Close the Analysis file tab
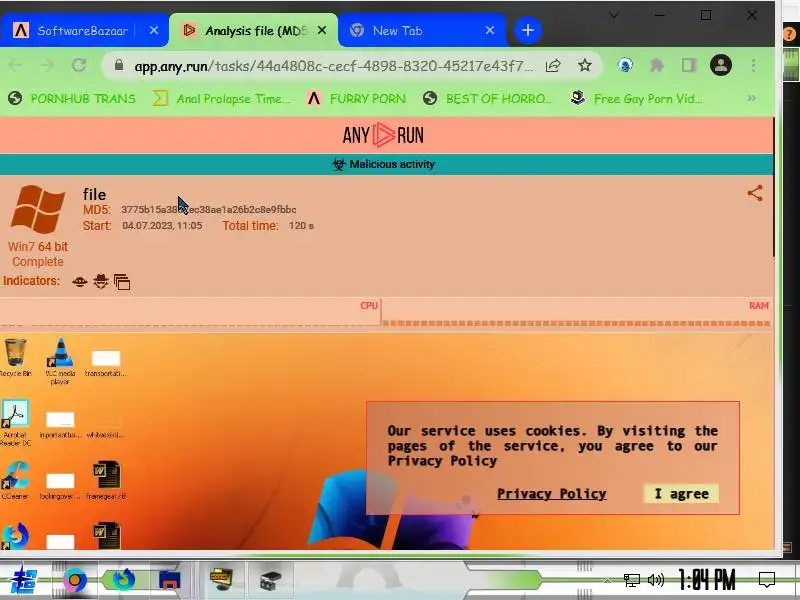 click(x=322, y=31)
